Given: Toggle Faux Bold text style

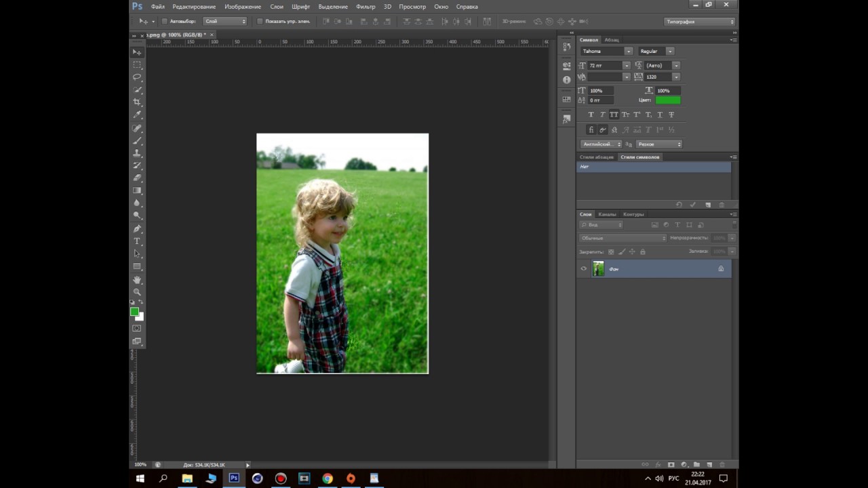Looking at the screenshot, I should coord(591,115).
